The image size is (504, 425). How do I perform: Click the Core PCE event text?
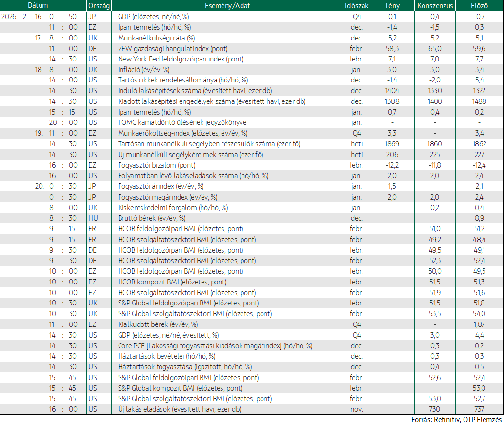pos(215,346)
